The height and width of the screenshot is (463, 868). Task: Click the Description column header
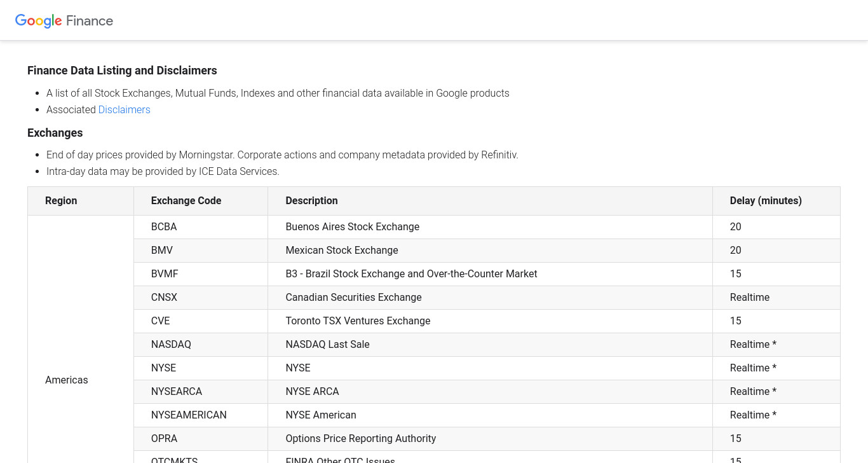tap(490, 201)
